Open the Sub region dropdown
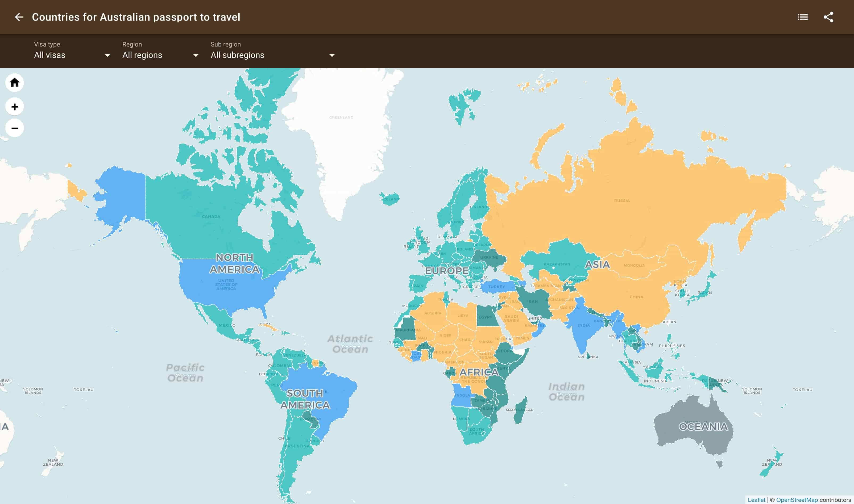The image size is (854, 504). pos(272,55)
